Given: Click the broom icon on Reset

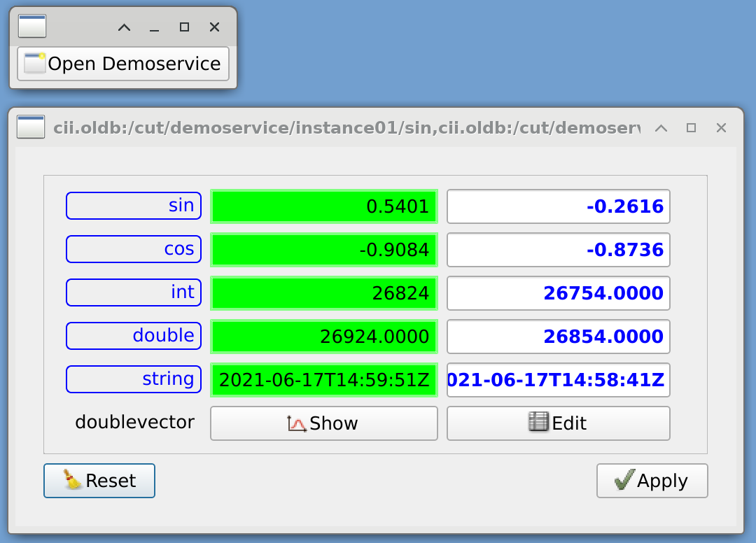Looking at the screenshot, I should click(x=72, y=480).
